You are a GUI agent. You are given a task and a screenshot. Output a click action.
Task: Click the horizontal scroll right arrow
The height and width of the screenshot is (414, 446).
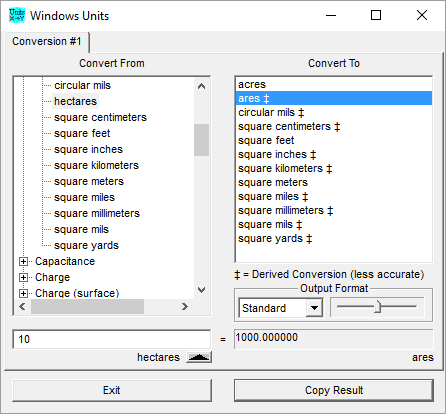pos(185,306)
